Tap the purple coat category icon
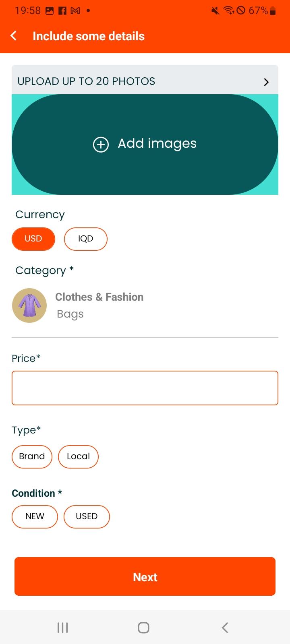 tap(29, 305)
